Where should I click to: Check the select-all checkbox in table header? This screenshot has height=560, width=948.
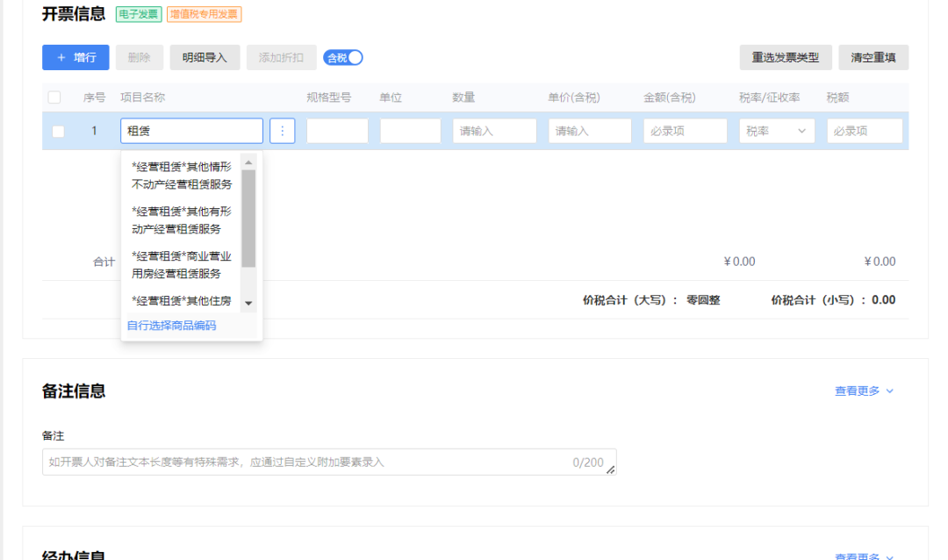(x=54, y=97)
